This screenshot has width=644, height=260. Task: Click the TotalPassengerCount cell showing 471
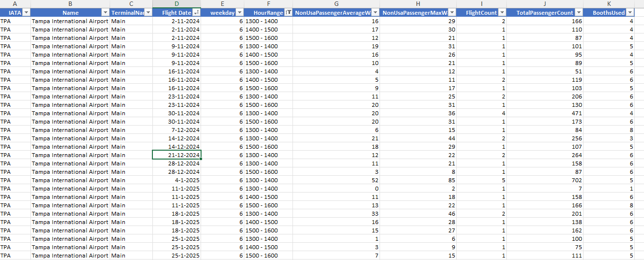(x=545, y=113)
